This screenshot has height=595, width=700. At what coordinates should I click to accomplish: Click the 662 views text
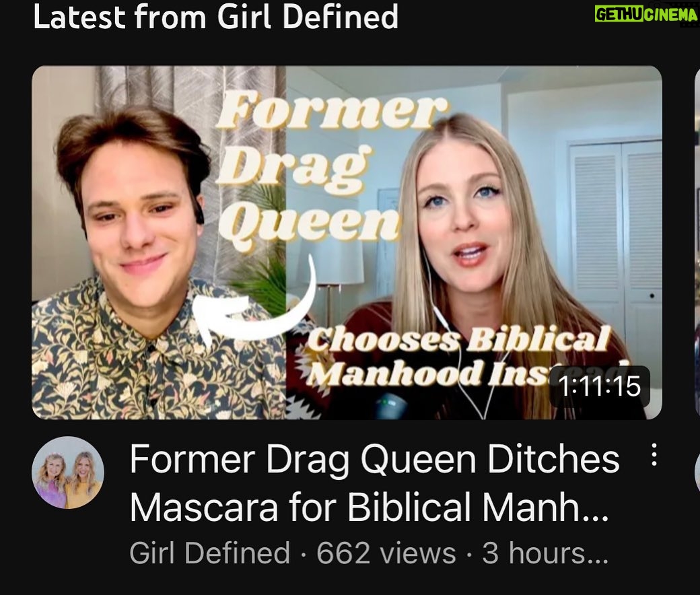pyautogui.click(x=386, y=553)
